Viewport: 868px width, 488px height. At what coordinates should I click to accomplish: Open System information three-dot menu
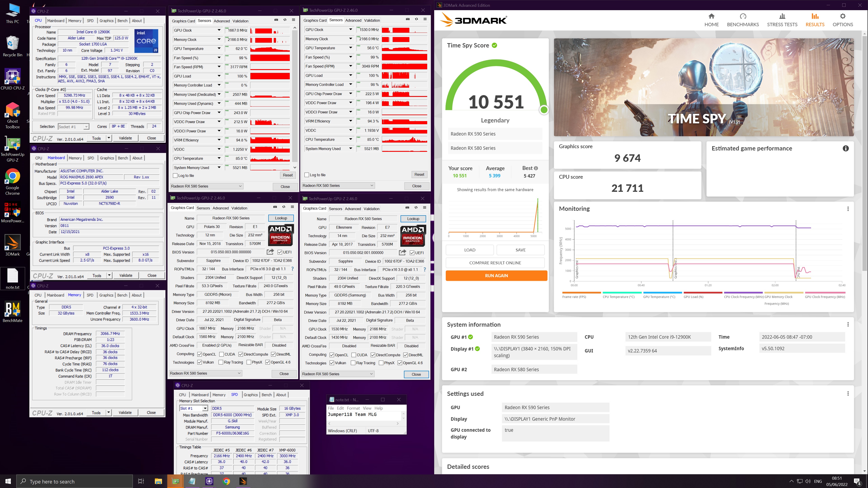tap(848, 324)
